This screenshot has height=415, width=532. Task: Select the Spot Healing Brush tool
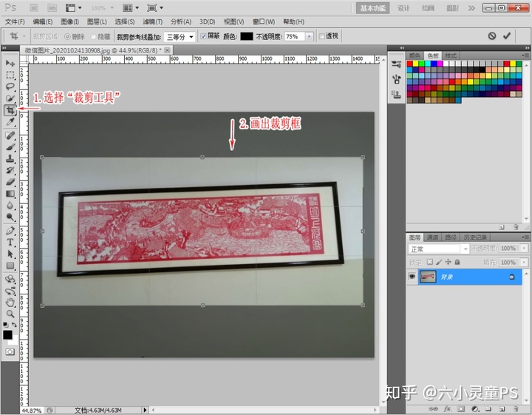pyautogui.click(x=10, y=135)
